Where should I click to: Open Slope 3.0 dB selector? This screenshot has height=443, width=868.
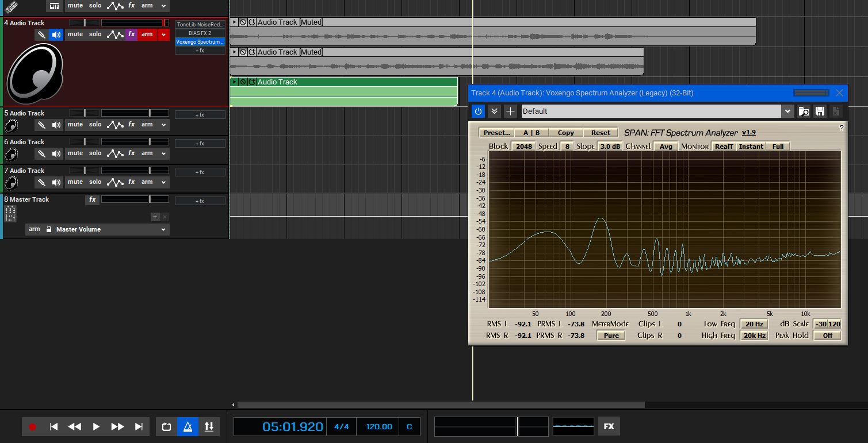(x=610, y=147)
